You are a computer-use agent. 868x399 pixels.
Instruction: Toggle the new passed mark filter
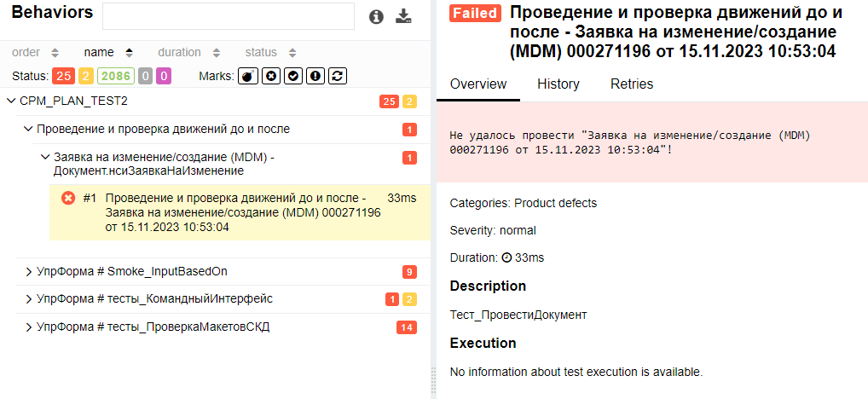click(292, 76)
